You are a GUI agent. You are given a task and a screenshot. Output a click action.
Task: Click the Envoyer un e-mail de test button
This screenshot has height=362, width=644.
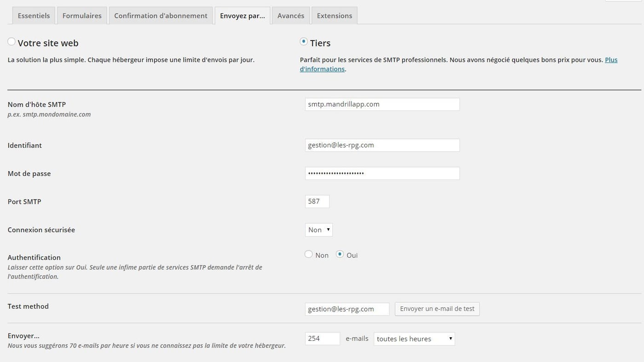[437, 309]
